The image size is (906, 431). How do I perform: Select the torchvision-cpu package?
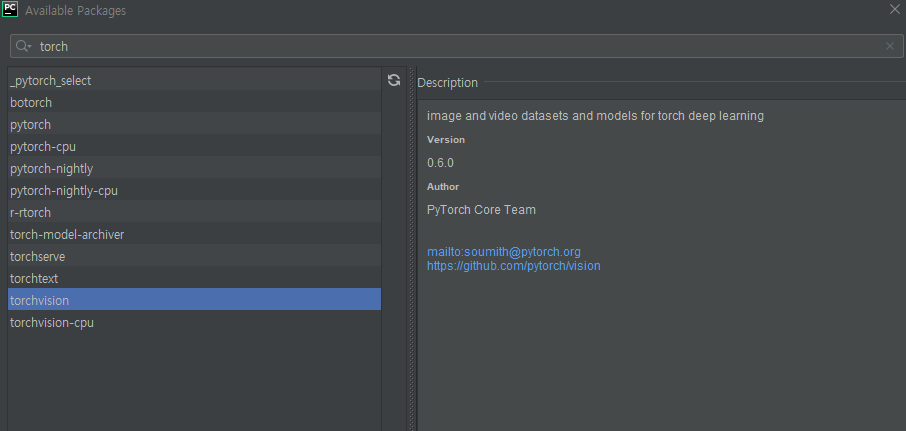coord(194,322)
